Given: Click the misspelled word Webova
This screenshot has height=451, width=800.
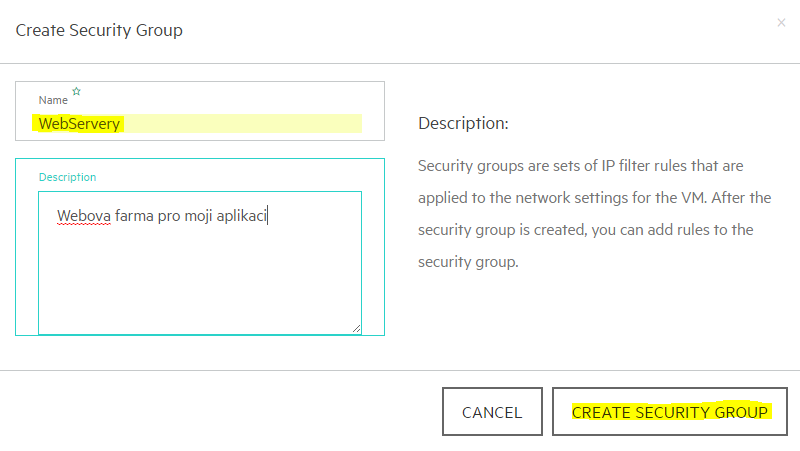Looking at the screenshot, I should click(84, 216).
